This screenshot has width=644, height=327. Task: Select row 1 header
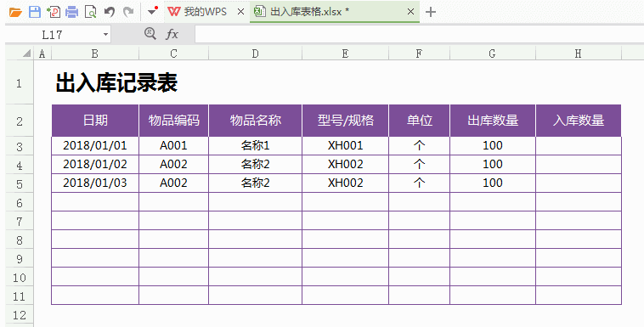19,83
